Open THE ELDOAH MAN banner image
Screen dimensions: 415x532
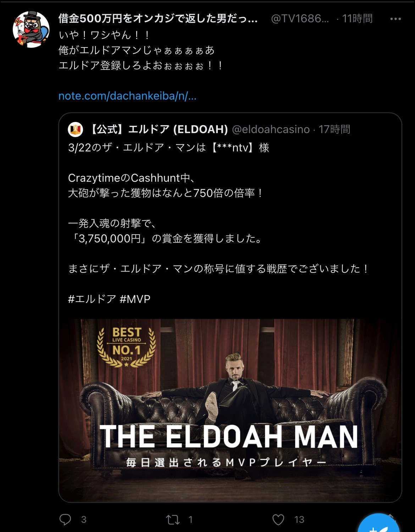click(x=230, y=410)
